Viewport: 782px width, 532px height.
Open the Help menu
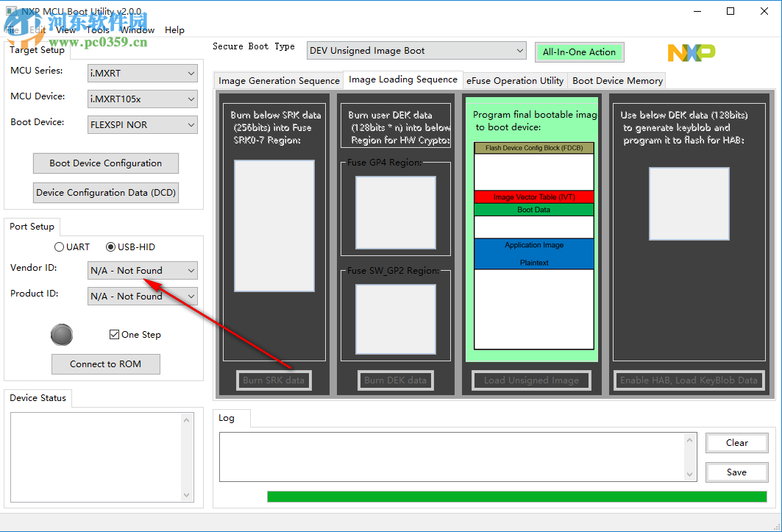(174, 30)
